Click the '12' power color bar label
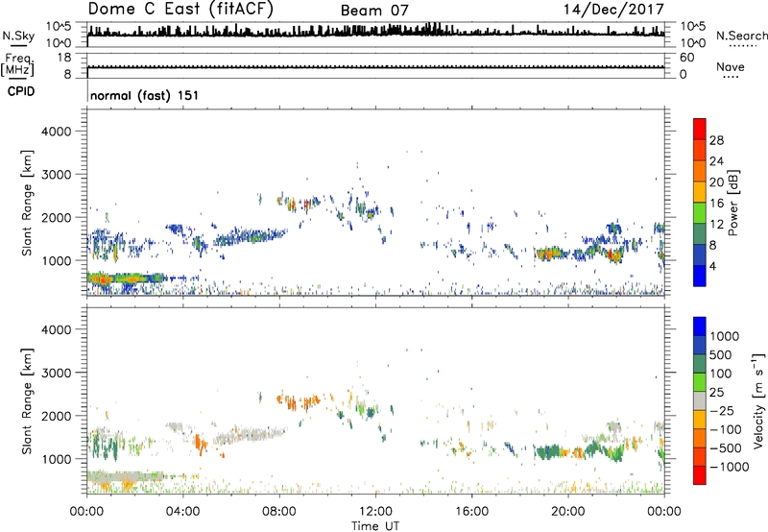 point(716,225)
